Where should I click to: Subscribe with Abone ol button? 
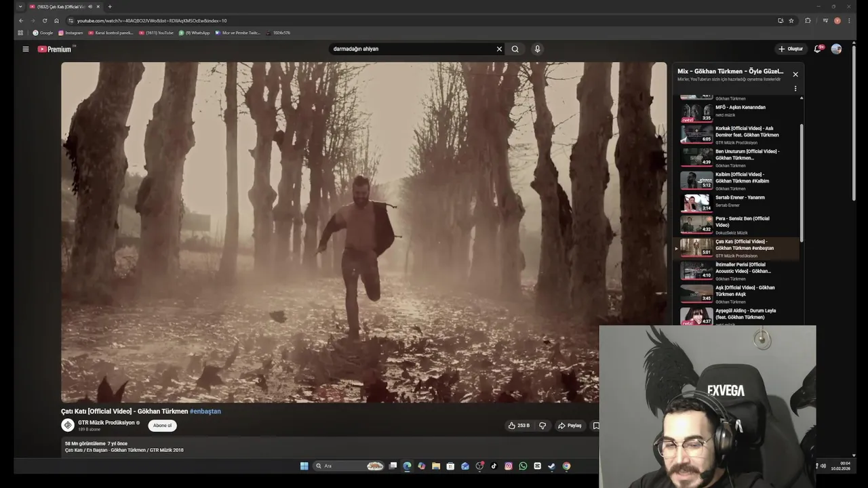coord(162,426)
